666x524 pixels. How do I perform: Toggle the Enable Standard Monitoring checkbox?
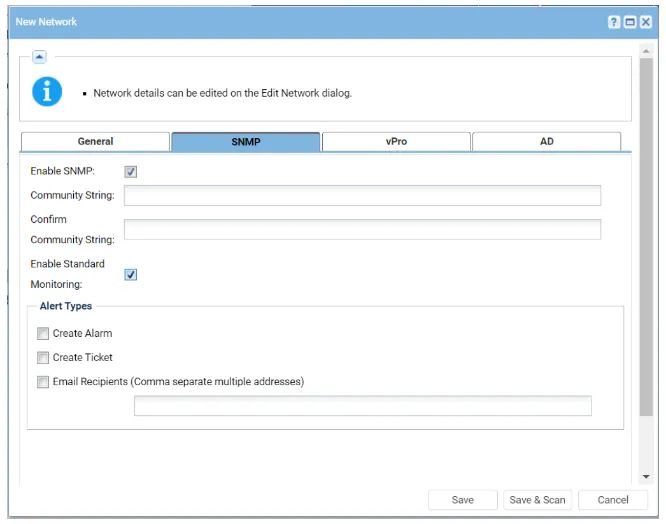coord(130,275)
